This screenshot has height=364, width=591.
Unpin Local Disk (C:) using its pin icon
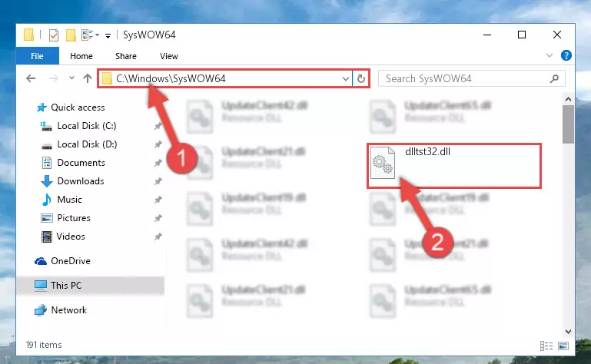coord(158,126)
